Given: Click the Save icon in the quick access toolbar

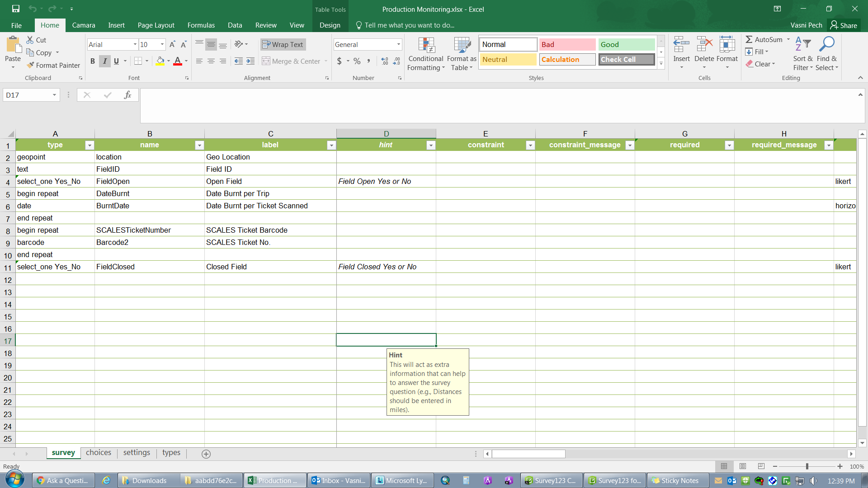Looking at the screenshot, I should click(15, 9).
